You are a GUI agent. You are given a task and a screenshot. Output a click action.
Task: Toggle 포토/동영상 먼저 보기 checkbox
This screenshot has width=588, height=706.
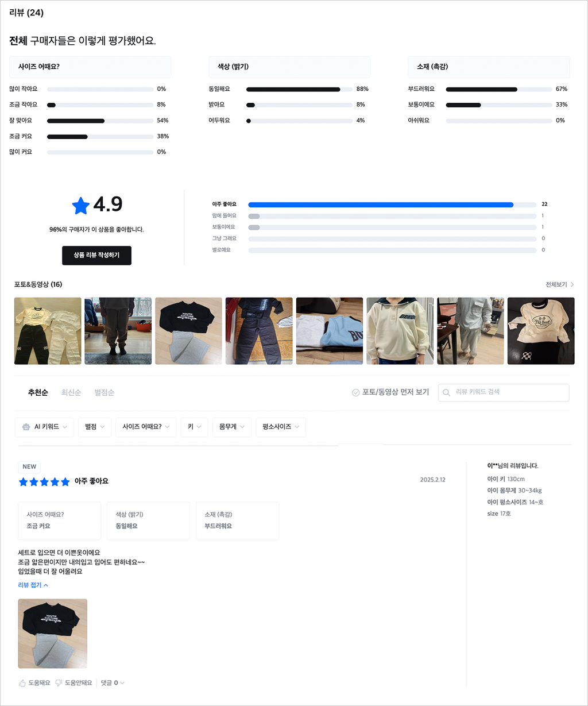point(355,392)
